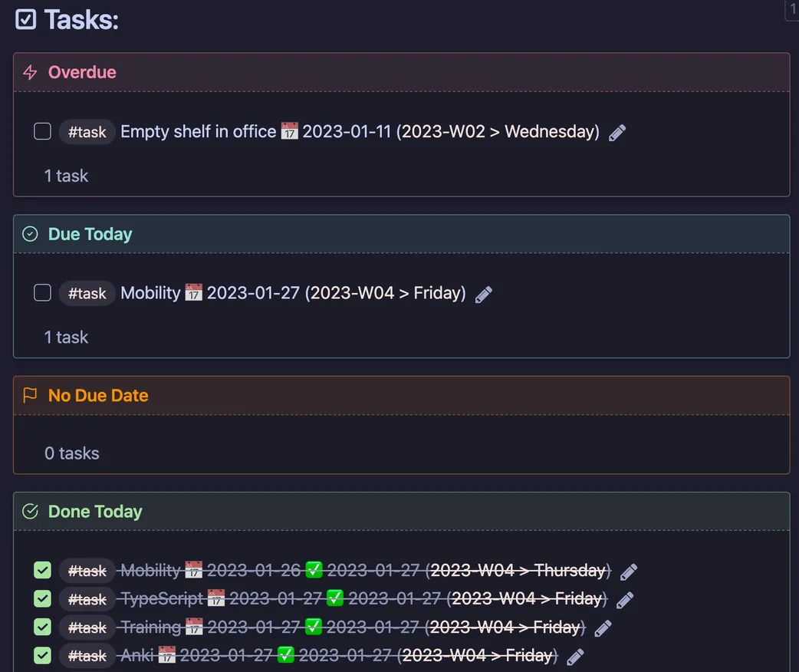This screenshot has width=799, height=672.
Task: Click the No Due Date flag icon
Action: [30, 395]
